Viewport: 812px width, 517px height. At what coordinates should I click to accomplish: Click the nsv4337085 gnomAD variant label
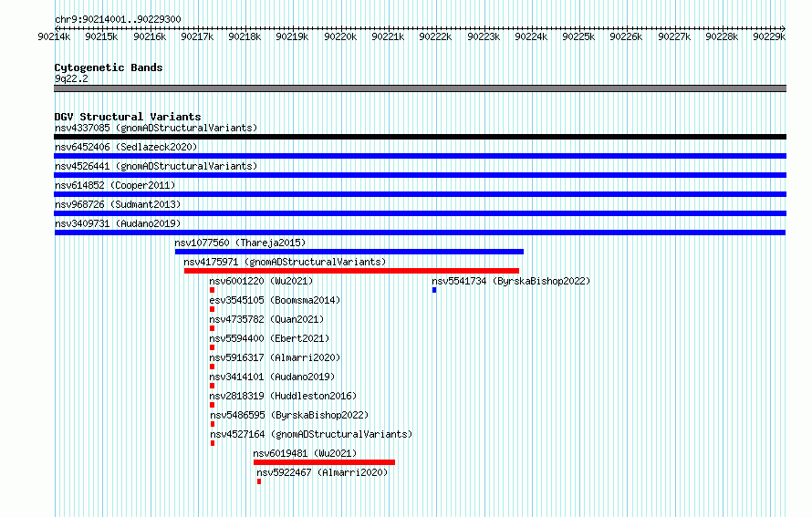point(156,128)
